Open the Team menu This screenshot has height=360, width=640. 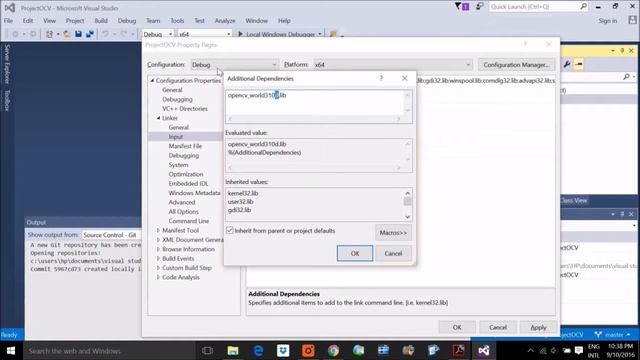coord(153,20)
